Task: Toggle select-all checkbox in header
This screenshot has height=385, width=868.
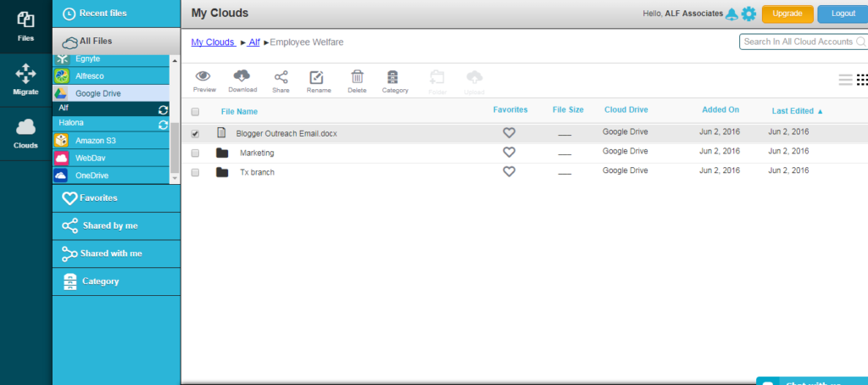Action: click(x=195, y=112)
